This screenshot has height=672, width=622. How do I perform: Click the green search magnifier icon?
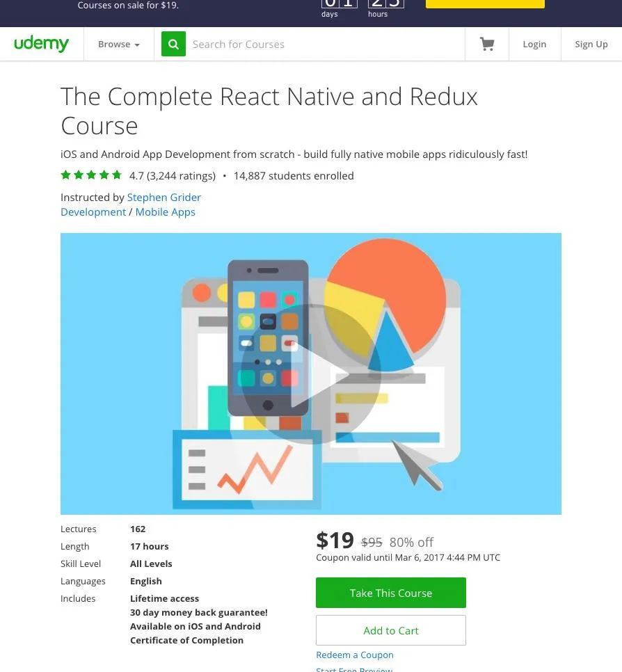click(173, 44)
